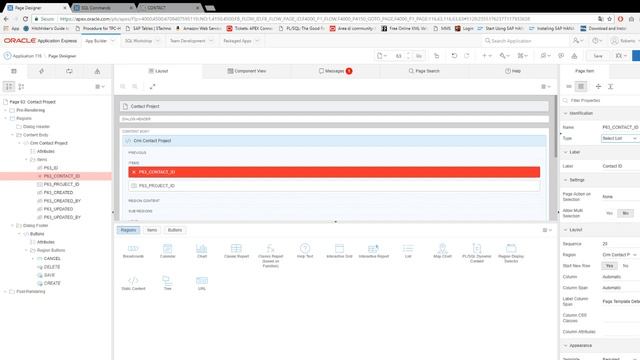Open the Rendering tab in the left pane

pos(14,71)
